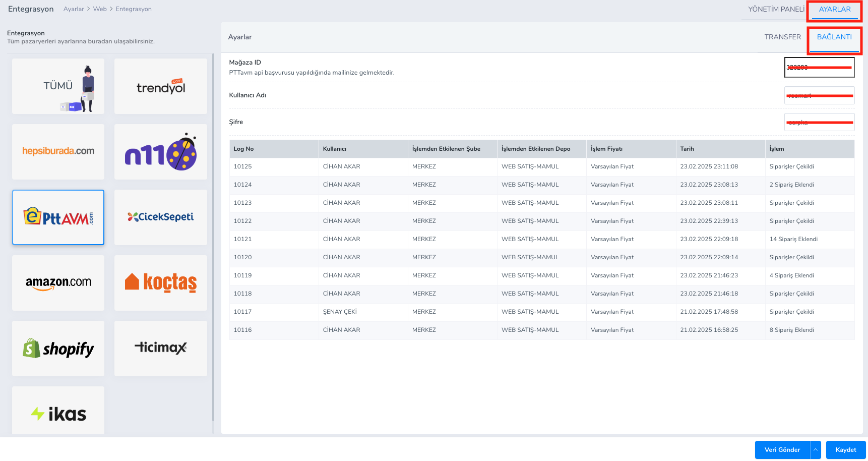Image resolution: width=868 pixels, height=461 pixels.
Task: Click the Amazon.com integration logo
Action: click(58, 282)
